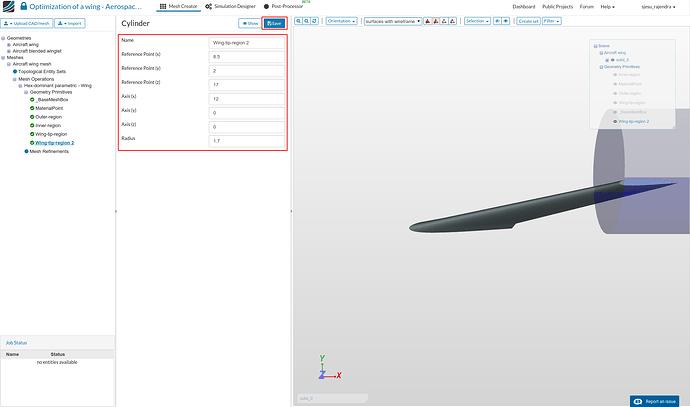Click the Reference Point (x) input field
This screenshot has width=690, height=407.
(x=246, y=57)
